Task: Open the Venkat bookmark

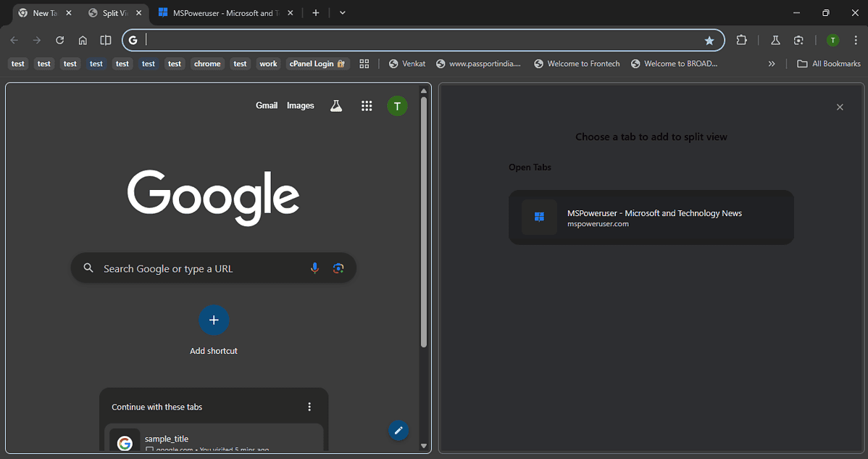Action: click(x=407, y=64)
